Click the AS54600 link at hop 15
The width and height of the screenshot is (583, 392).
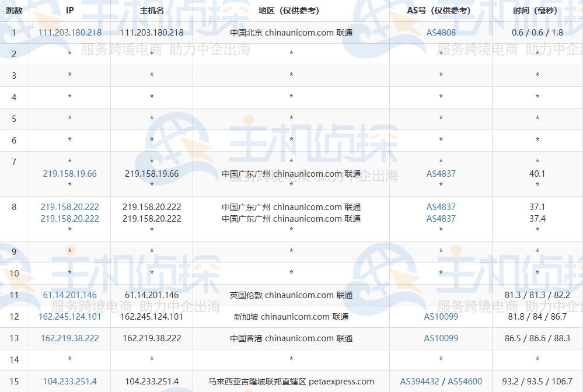[465, 381]
